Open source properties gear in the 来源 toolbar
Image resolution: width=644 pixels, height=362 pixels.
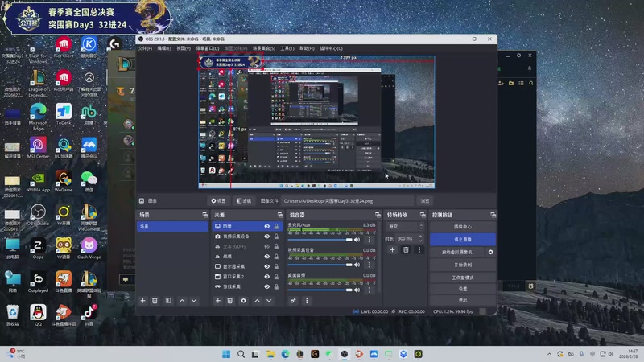243,301
